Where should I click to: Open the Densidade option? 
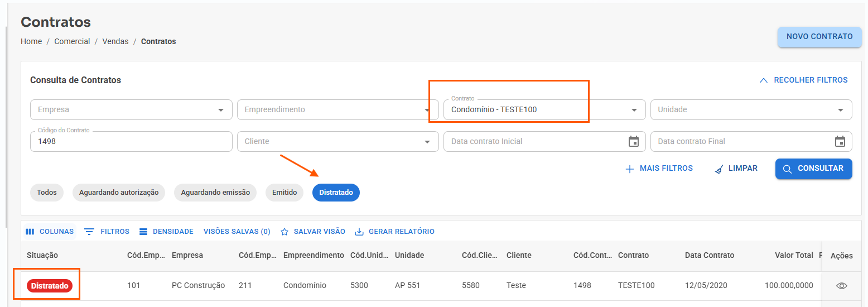(x=166, y=232)
